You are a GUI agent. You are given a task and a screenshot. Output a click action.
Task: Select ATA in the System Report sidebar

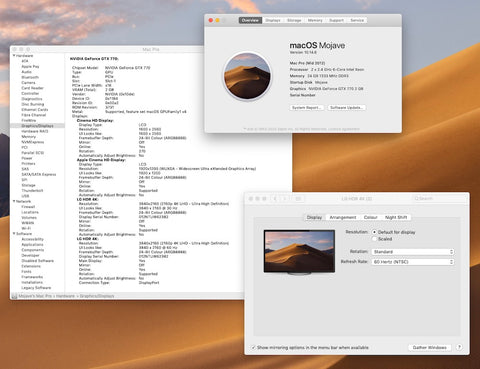[x=25, y=61]
